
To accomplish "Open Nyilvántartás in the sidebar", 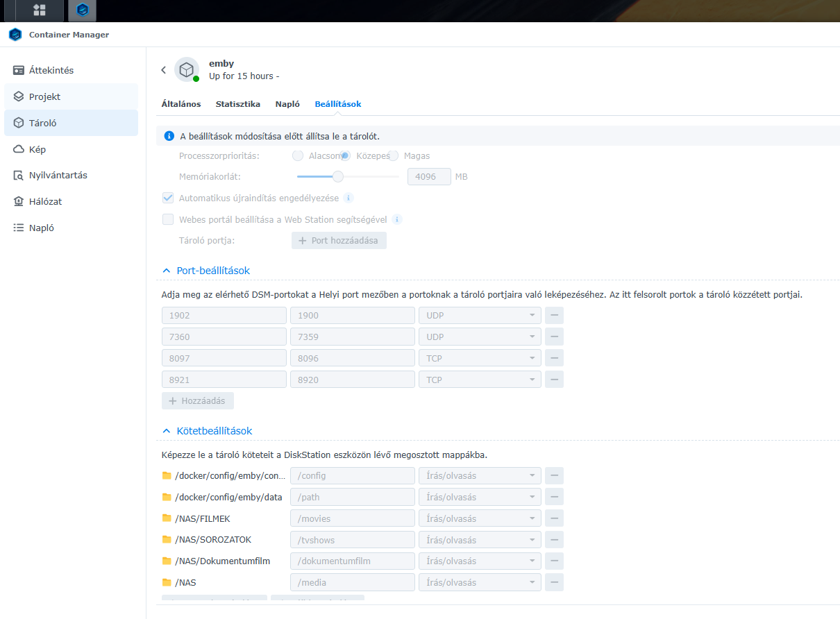I will pos(72,175).
